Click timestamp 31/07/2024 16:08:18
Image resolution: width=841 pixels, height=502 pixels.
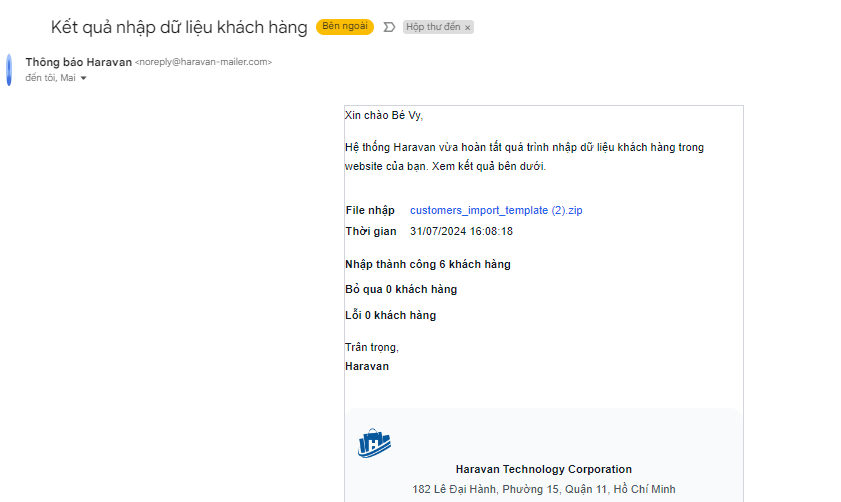461,231
